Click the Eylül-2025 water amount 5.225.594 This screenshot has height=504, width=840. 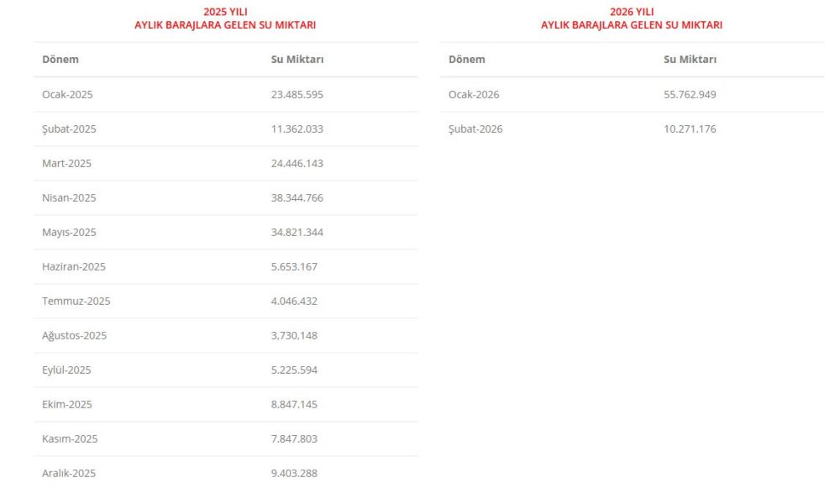(294, 370)
